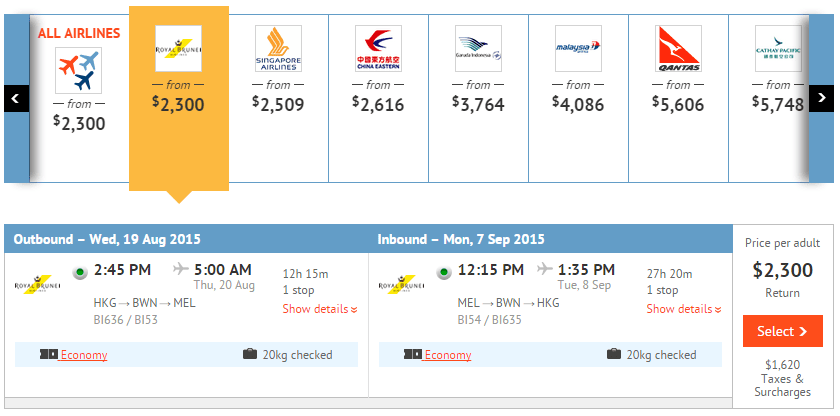
Task: Click the outbound Royal Brunei flight logo
Action: click(x=38, y=286)
